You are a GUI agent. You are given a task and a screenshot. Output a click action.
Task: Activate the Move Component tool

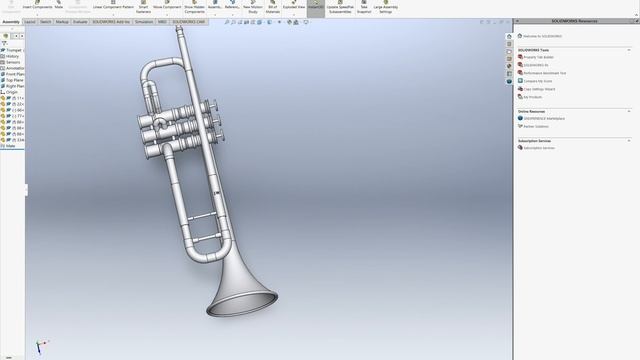[167, 5]
